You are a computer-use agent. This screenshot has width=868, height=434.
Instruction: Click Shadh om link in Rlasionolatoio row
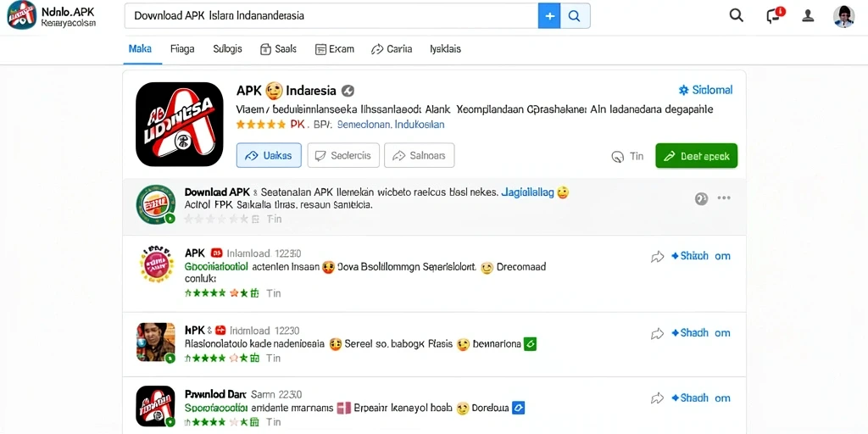pos(700,332)
